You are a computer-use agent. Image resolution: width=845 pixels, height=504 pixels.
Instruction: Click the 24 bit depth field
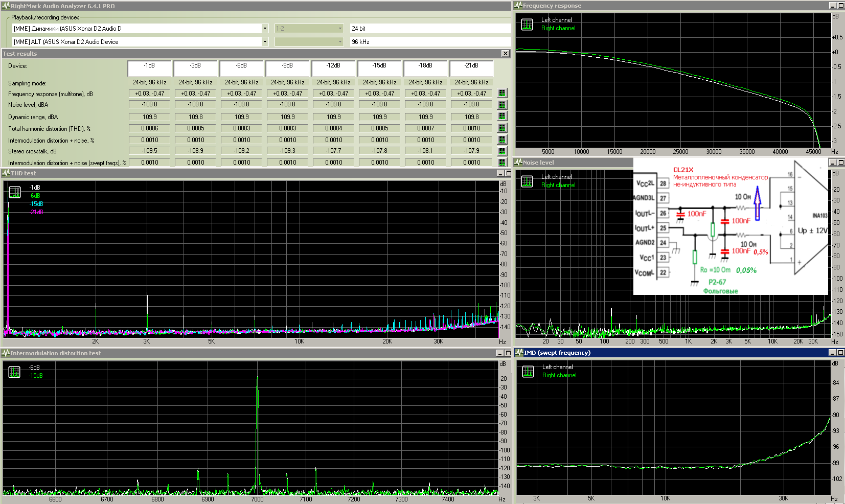pos(430,29)
